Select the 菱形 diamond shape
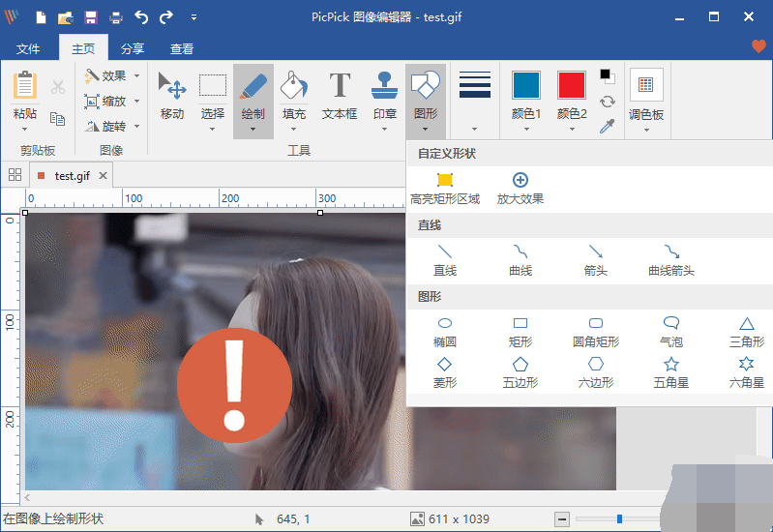Viewport: 773px width, 532px height. [445, 373]
